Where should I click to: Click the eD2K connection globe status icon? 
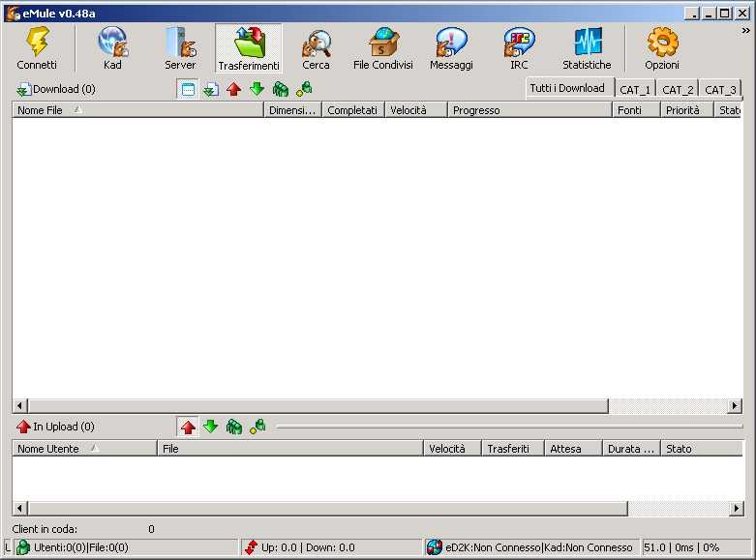coord(434,547)
